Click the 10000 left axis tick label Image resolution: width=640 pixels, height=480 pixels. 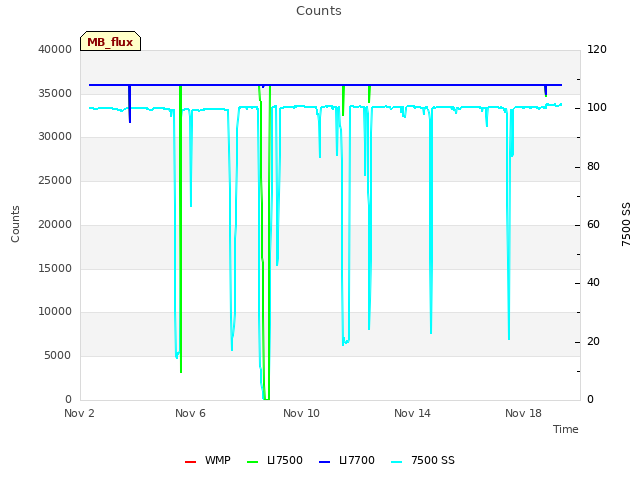(x=55, y=312)
